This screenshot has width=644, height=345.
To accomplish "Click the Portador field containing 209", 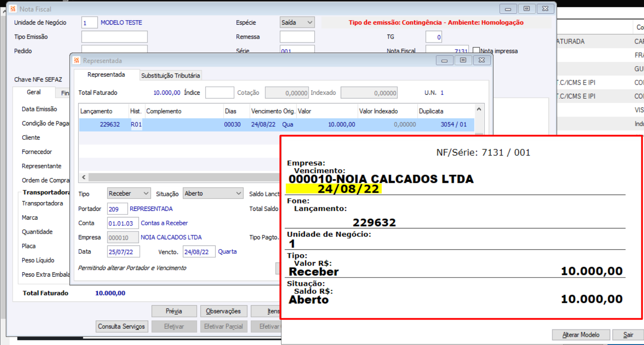I will tap(117, 209).
